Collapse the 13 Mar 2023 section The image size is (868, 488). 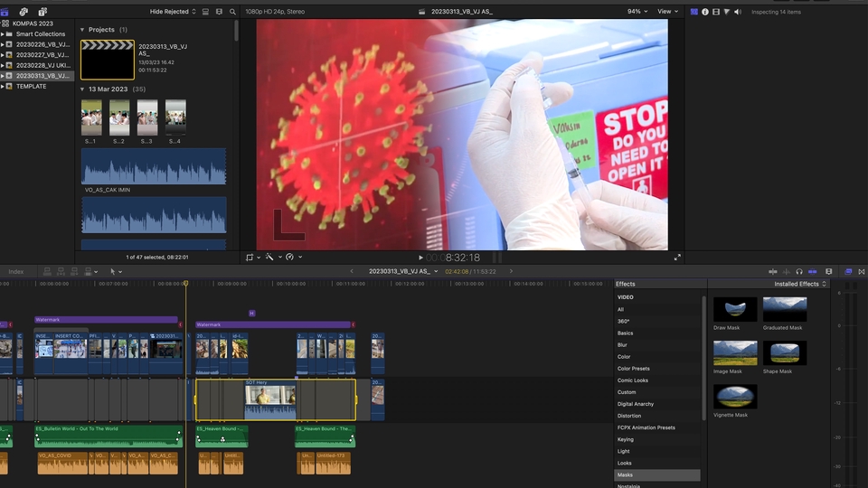click(82, 89)
